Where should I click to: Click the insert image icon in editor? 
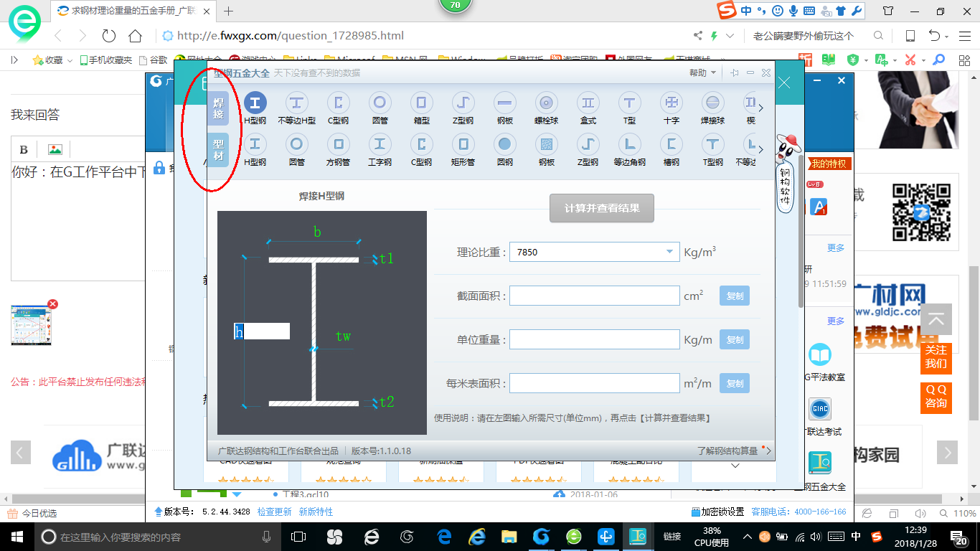55,149
